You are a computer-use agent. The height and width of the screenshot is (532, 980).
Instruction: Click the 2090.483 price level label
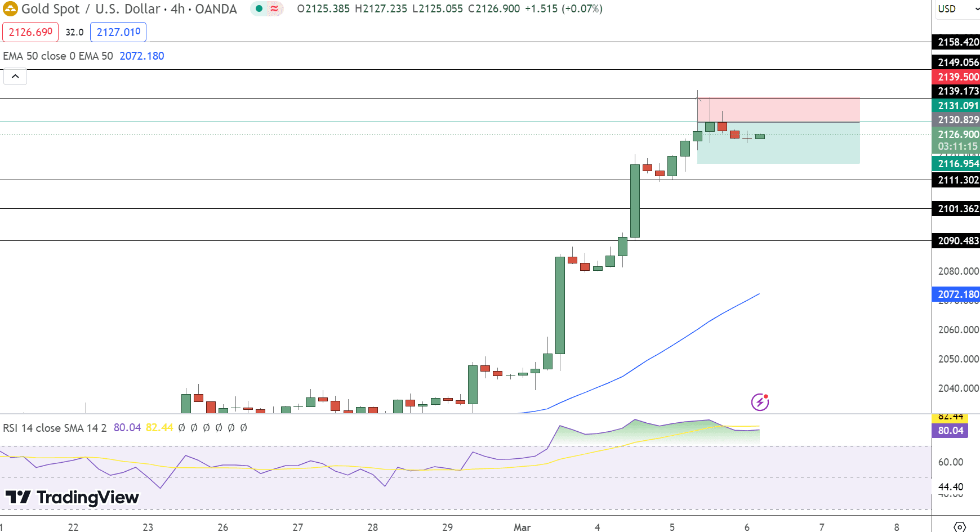(x=956, y=241)
